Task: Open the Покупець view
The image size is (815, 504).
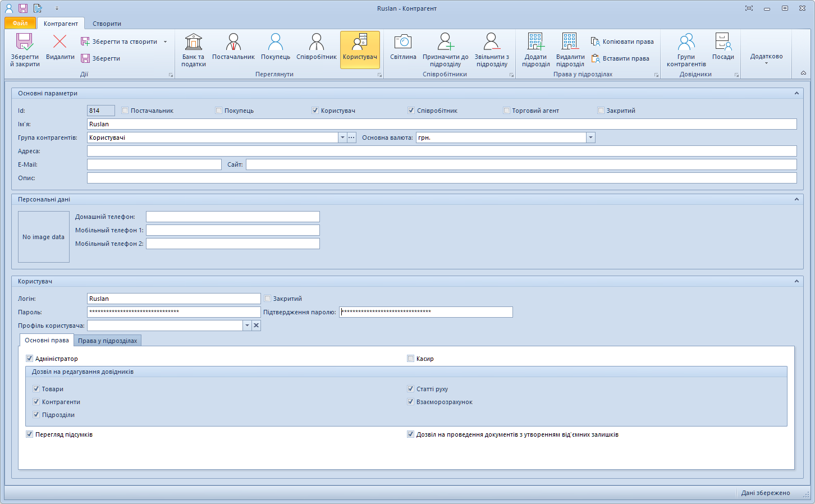Action: click(x=274, y=49)
